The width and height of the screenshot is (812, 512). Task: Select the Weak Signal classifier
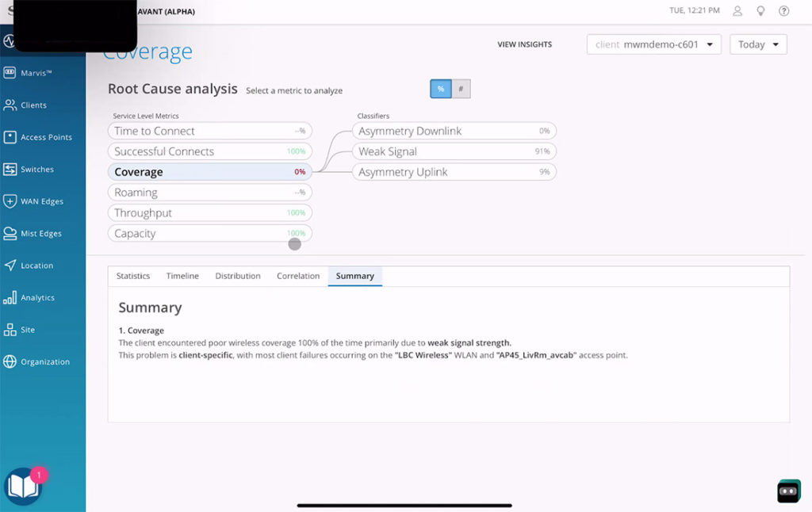pos(454,151)
